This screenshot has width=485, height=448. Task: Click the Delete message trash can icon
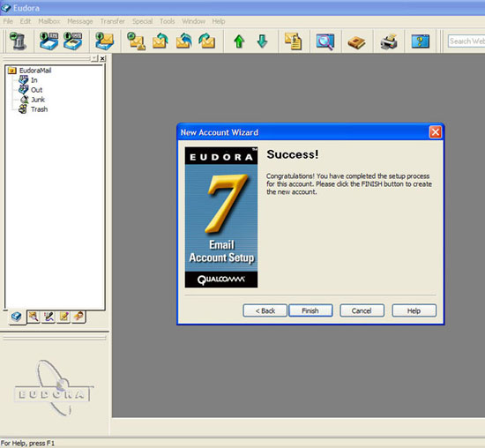[x=18, y=41]
